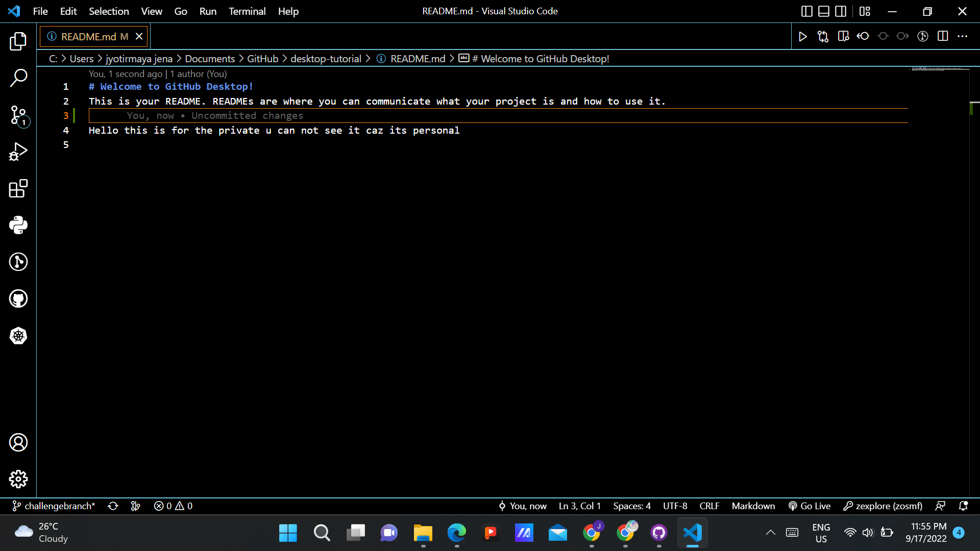Viewport: 980px width, 551px height.
Task: Click challengebranch* in status bar
Action: [x=54, y=506]
